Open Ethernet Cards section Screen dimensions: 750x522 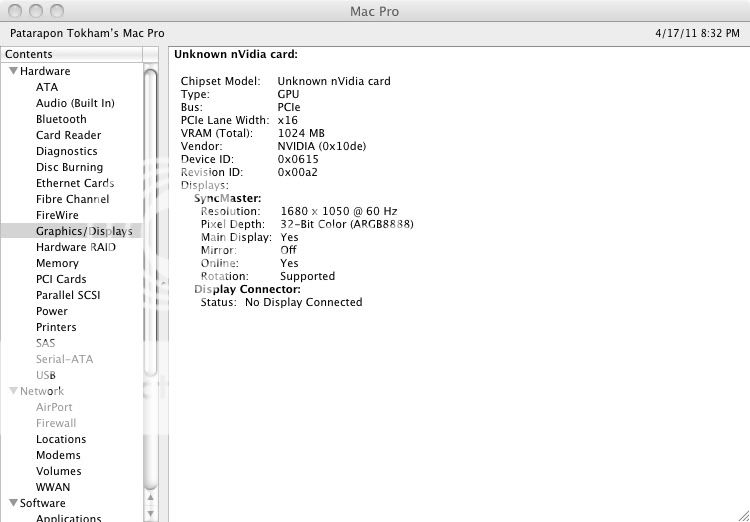tap(75, 183)
